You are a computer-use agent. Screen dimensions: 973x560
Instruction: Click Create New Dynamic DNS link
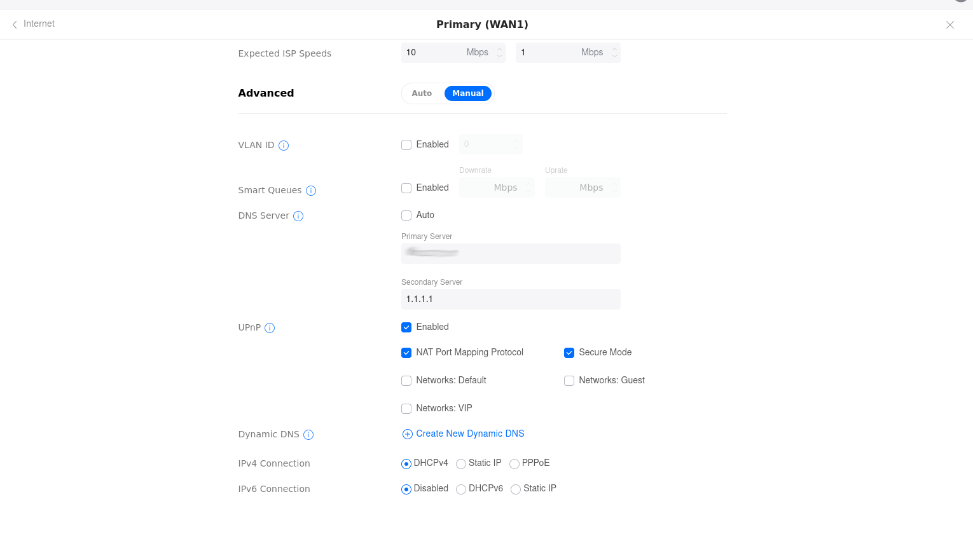[x=470, y=434]
